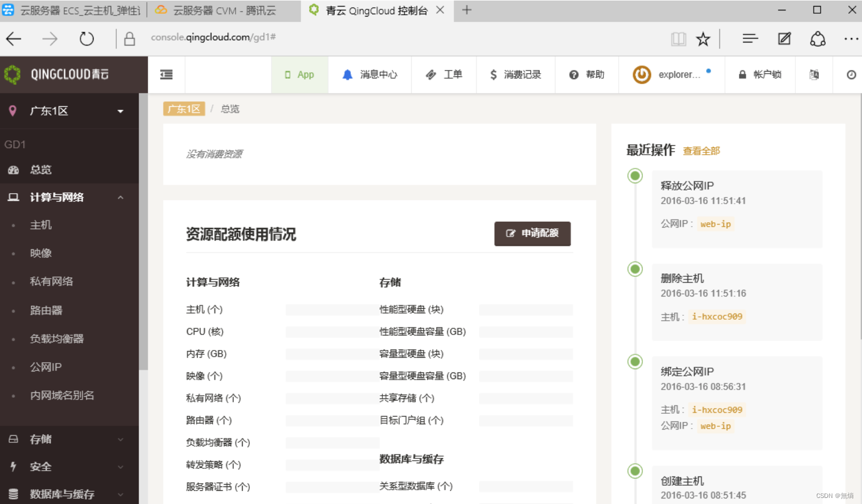Open 私有网络 in the sidebar
This screenshot has height=504, width=862.
pyautogui.click(x=51, y=281)
